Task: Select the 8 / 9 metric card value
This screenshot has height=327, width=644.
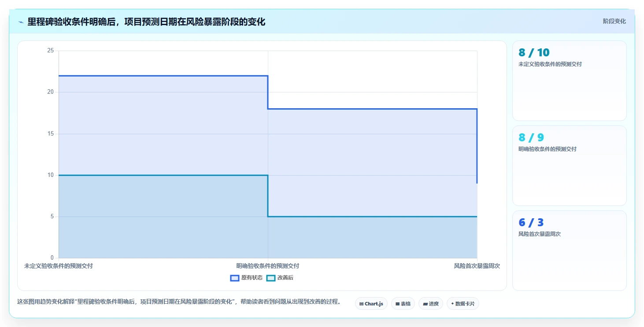Action: pyautogui.click(x=531, y=137)
